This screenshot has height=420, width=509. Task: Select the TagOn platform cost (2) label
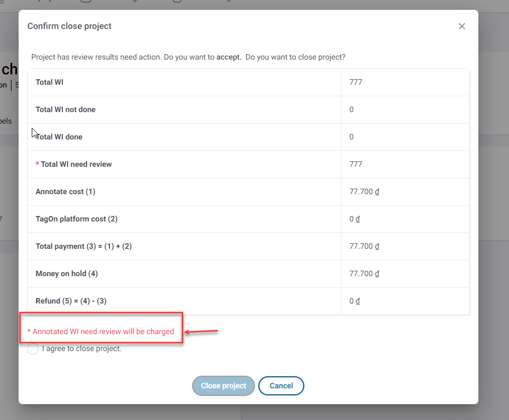(77, 219)
